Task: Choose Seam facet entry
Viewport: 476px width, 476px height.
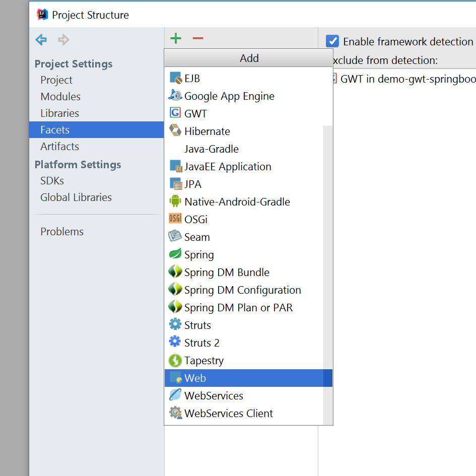Action: tap(244, 237)
